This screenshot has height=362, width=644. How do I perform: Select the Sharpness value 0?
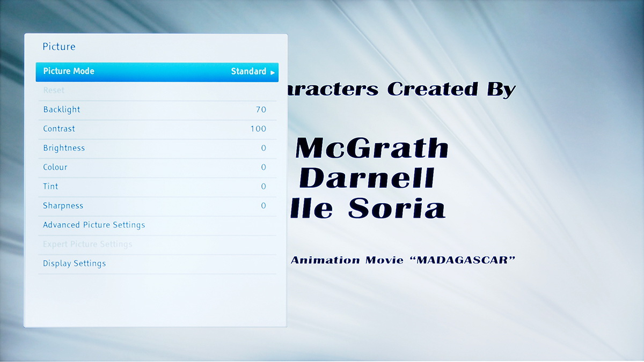(x=264, y=206)
